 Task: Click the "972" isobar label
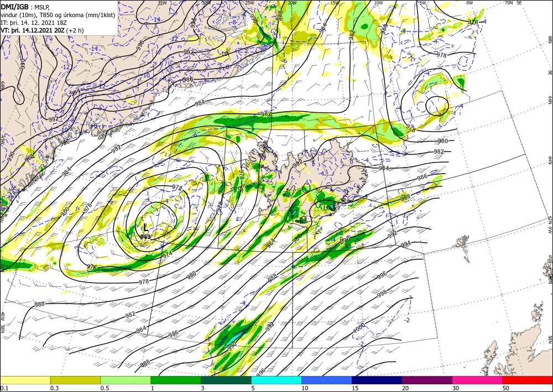177,187
